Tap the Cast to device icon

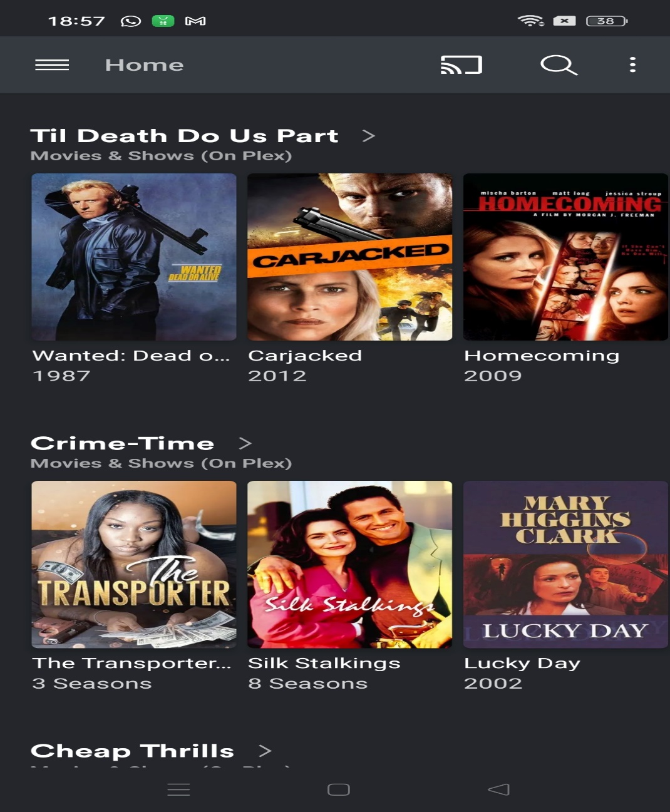[461, 65]
